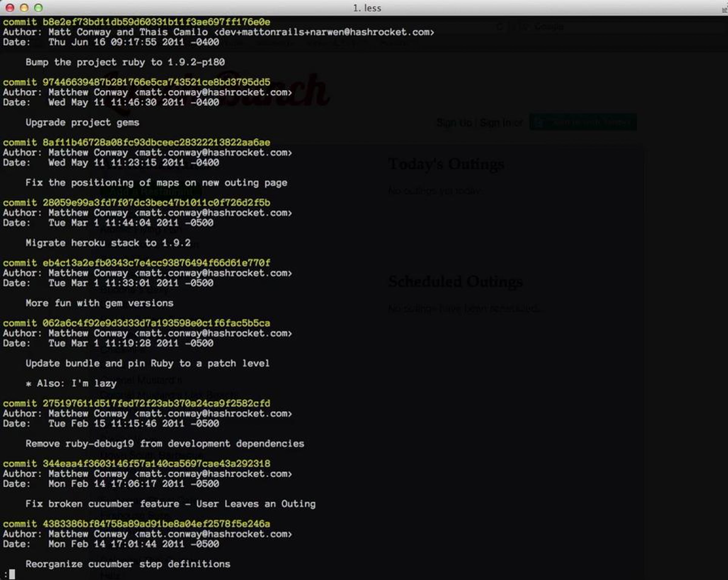
Task: Click the line '* Also: I'm lazy'
Action: point(71,383)
